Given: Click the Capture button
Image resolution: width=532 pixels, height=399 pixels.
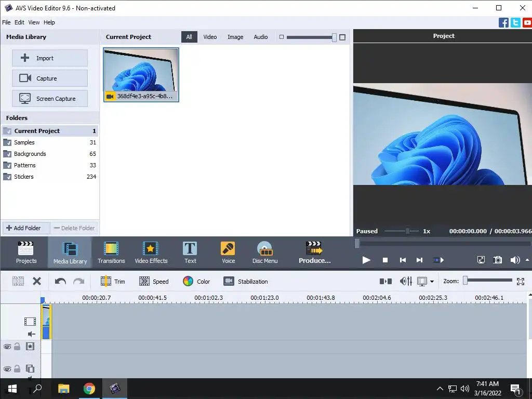Looking at the screenshot, I should tap(50, 78).
